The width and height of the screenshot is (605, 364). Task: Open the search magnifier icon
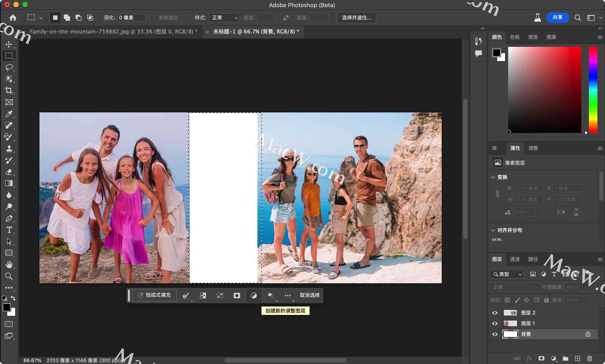(x=577, y=18)
